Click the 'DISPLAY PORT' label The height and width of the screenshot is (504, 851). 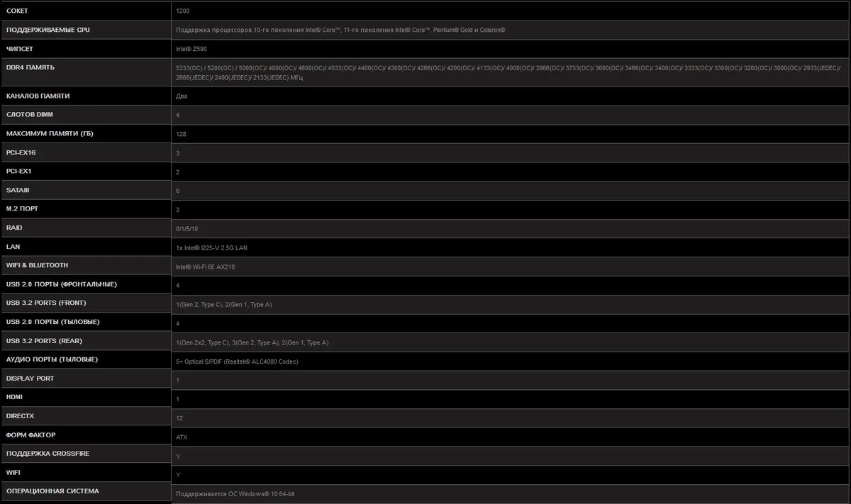30,378
